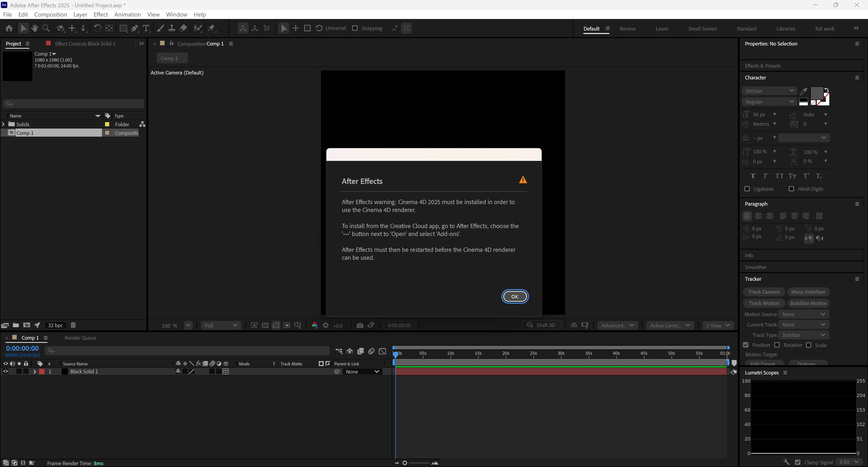
Task: Open the SimSun font dropdown
Action: (769, 91)
